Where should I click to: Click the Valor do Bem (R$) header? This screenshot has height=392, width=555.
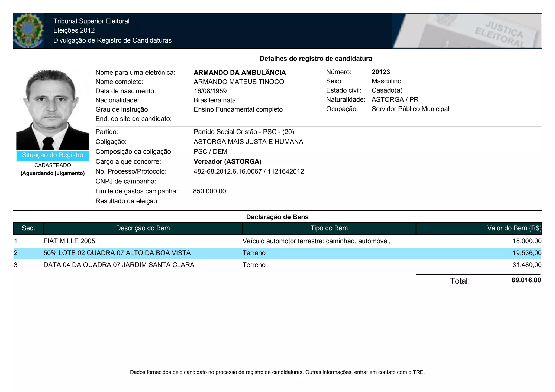pyautogui.click(x=514, y=228)
